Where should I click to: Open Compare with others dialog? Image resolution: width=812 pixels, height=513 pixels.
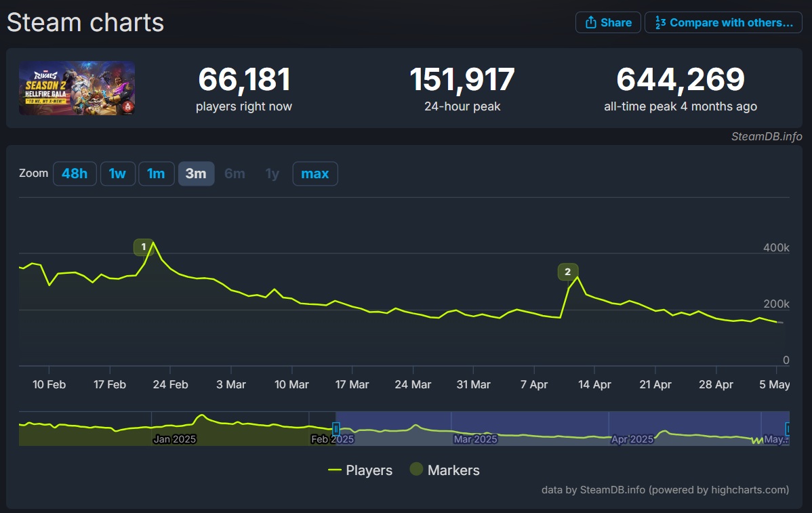[x=723, y=22]
